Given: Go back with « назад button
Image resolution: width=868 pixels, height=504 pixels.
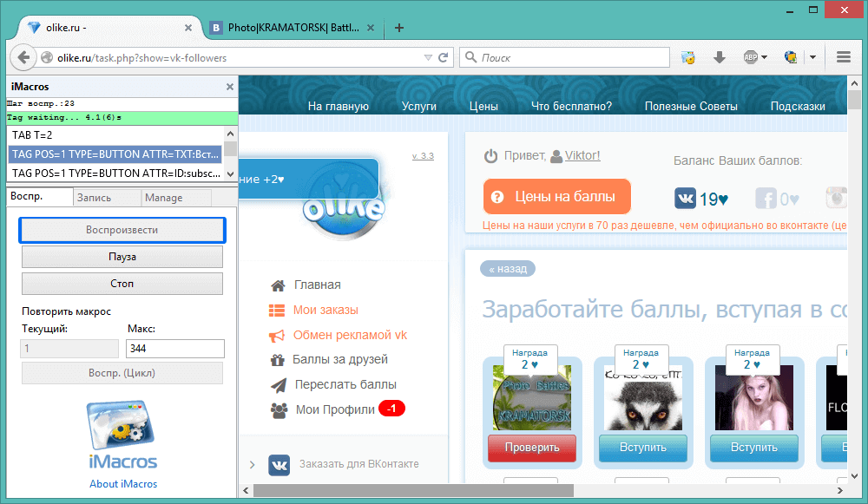Looking at the screenshot, I should click(x=508, y=269).
